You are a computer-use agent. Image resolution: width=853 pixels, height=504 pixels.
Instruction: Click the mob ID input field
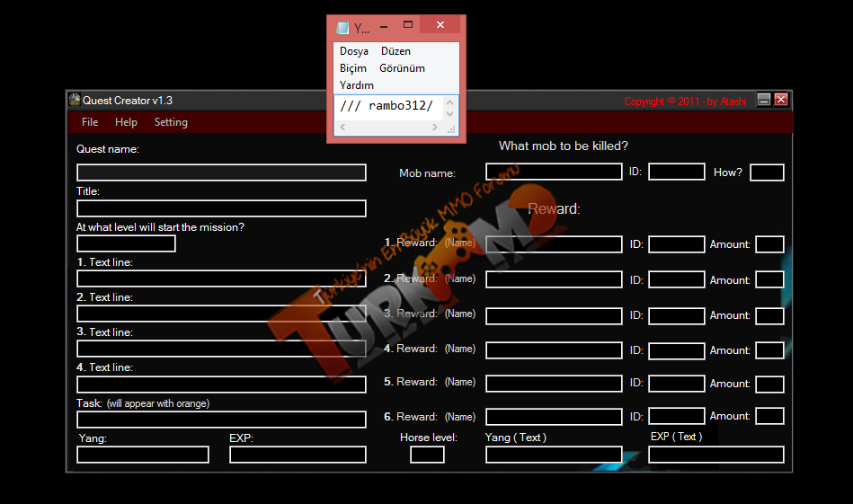[677, 172]
